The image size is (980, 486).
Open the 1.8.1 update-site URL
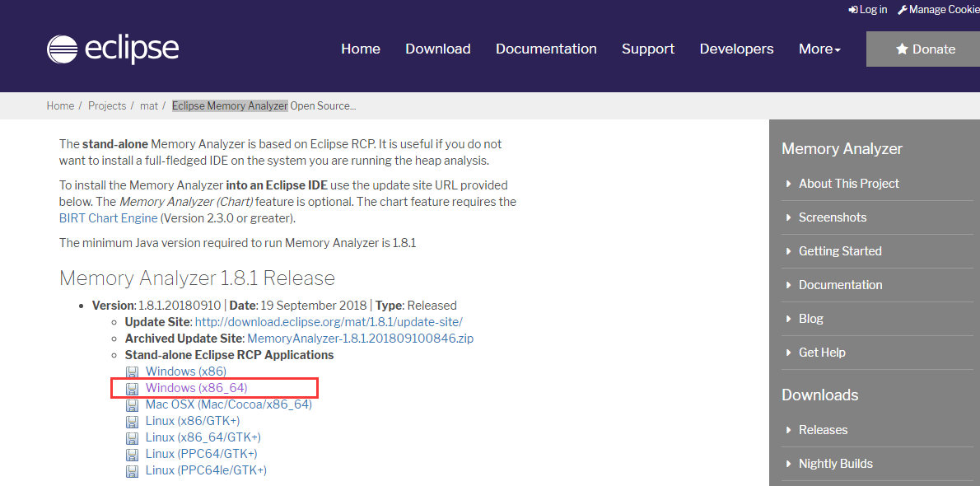tap(329, 322)
